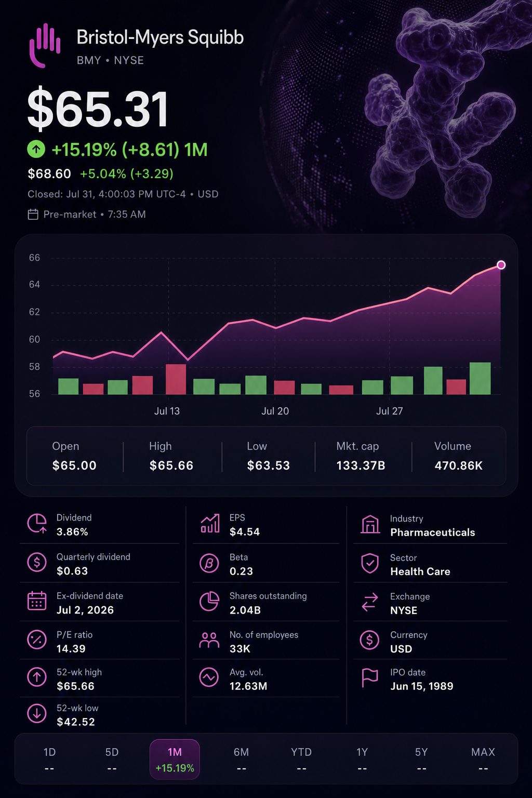Switch to the 1Y time range
Viewport: 532px width, 798px height.
[x=362, y=759]
